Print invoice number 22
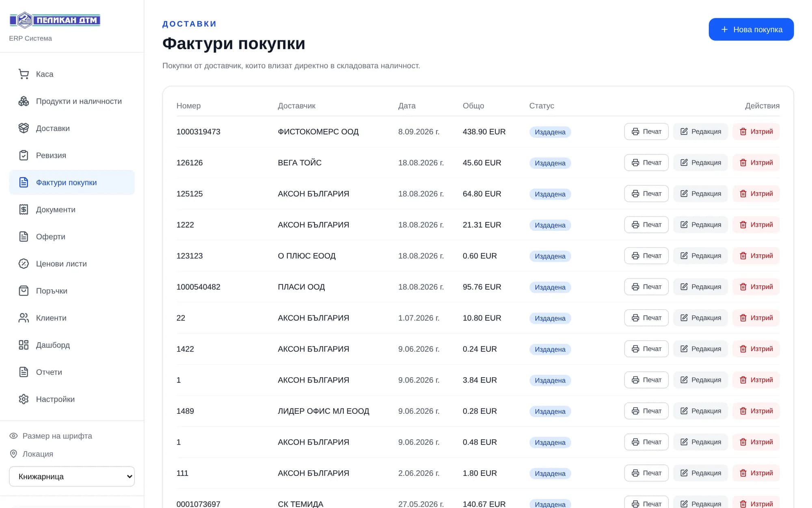This screenshot has height=508, width=812. point(646,318)
